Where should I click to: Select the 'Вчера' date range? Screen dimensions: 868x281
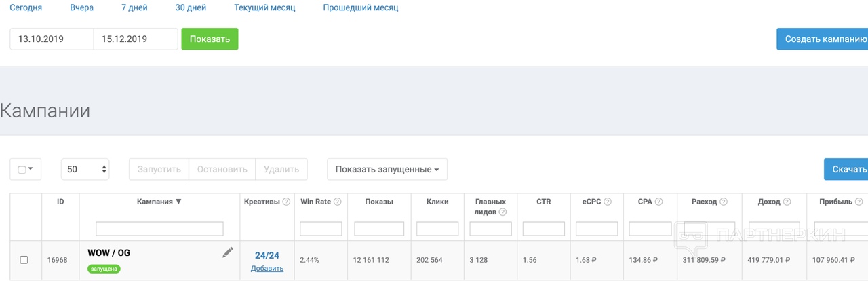pyautogui.click(x=82, y=8)
